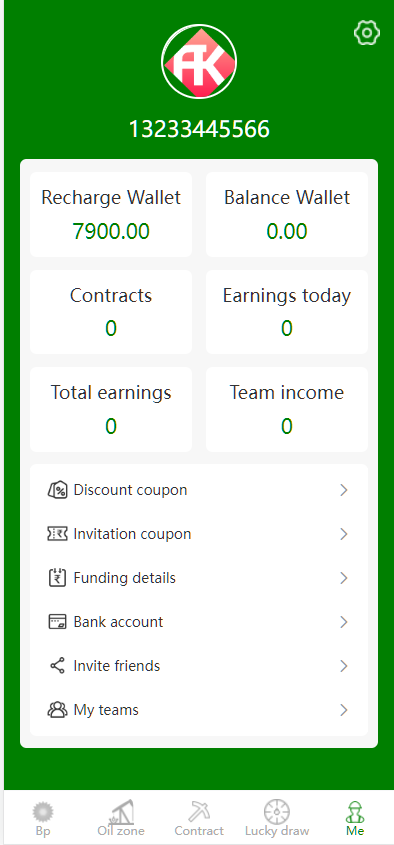Open the Recharge Wallet card
The image size is (394, 845).
[111, 214]
